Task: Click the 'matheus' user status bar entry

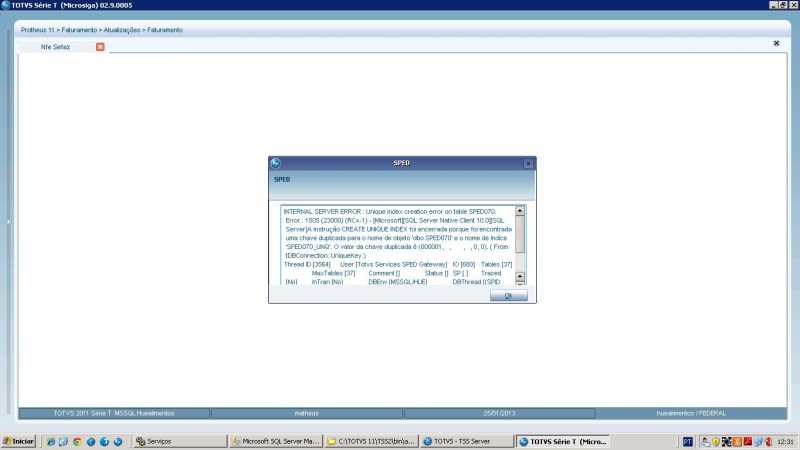Action: (307, 413)
